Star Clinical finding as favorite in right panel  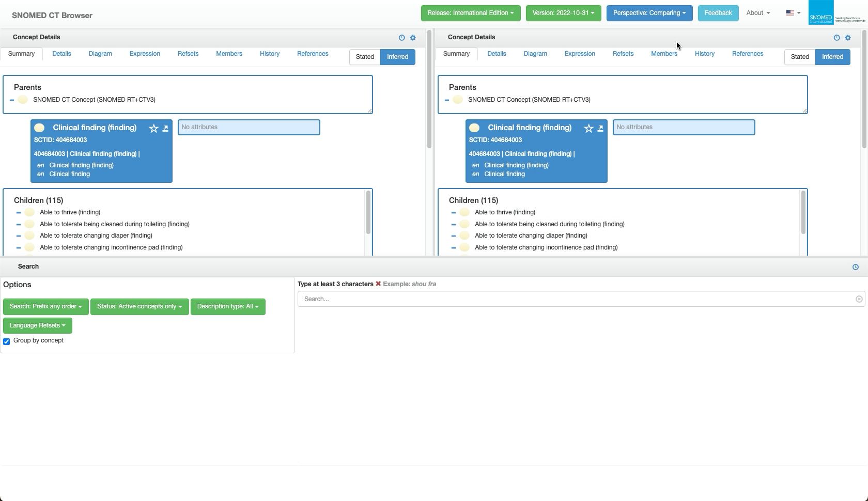(x=588, y=129)
